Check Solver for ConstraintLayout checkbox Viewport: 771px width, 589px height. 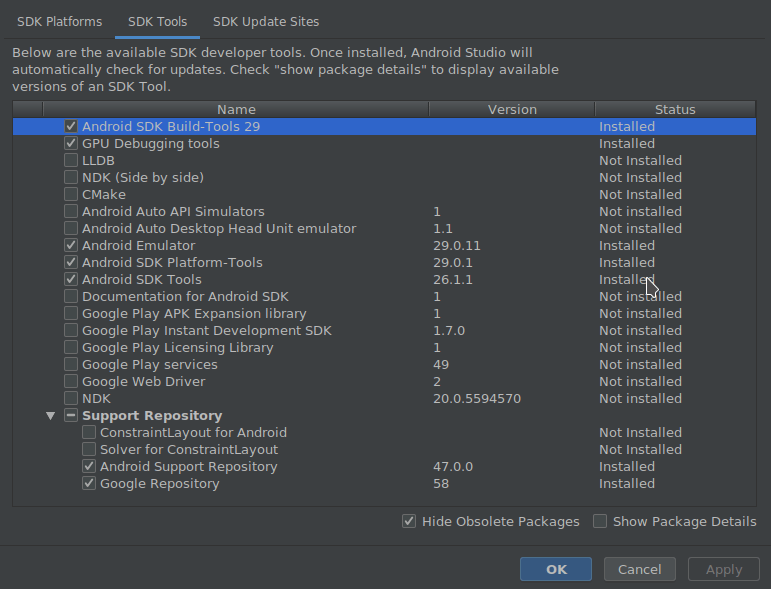tap(89, 449)
